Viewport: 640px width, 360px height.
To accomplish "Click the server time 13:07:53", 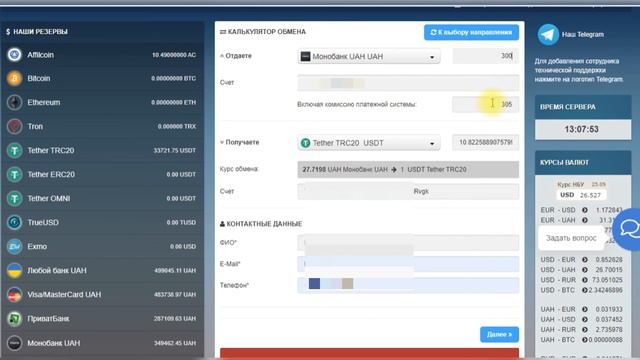I will pos(581,129).
